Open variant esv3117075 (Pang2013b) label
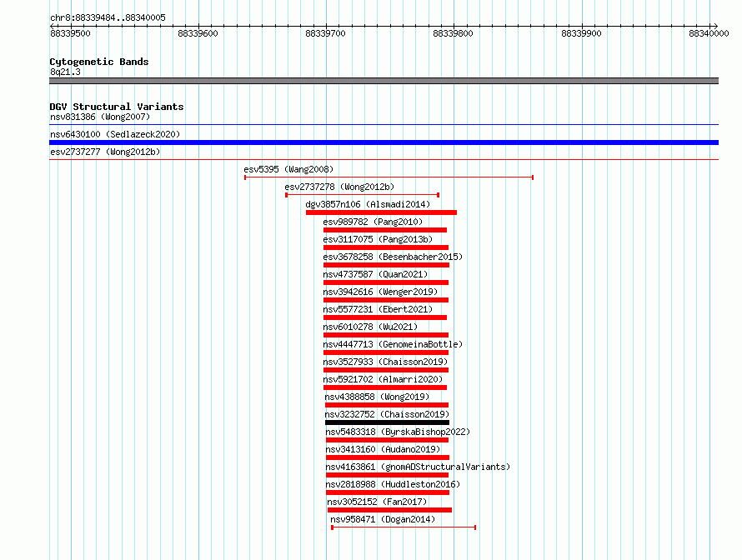The height and width of the screenshot is (560, 742). click(x=378, y=239)
